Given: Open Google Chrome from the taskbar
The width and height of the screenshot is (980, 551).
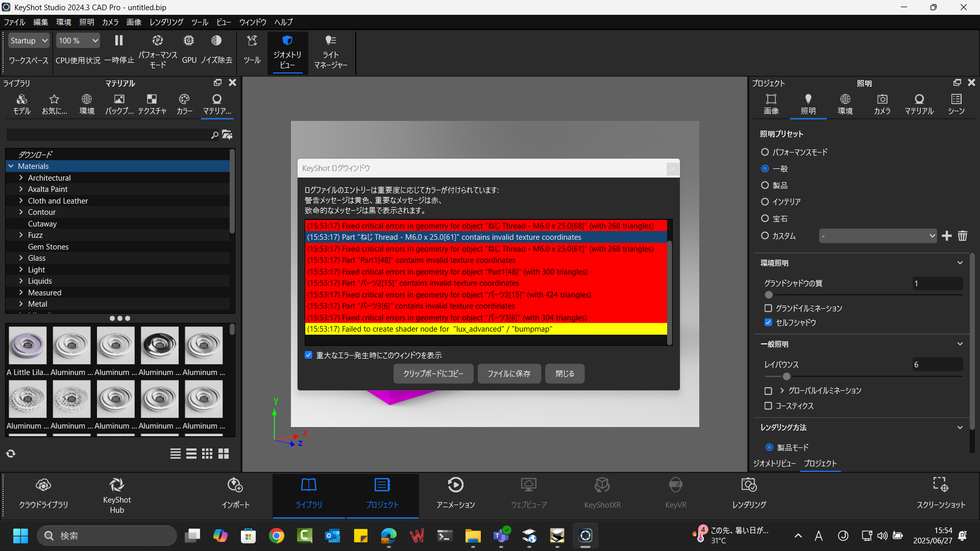Looking at the screenshot, I should (x=277, y=536).
